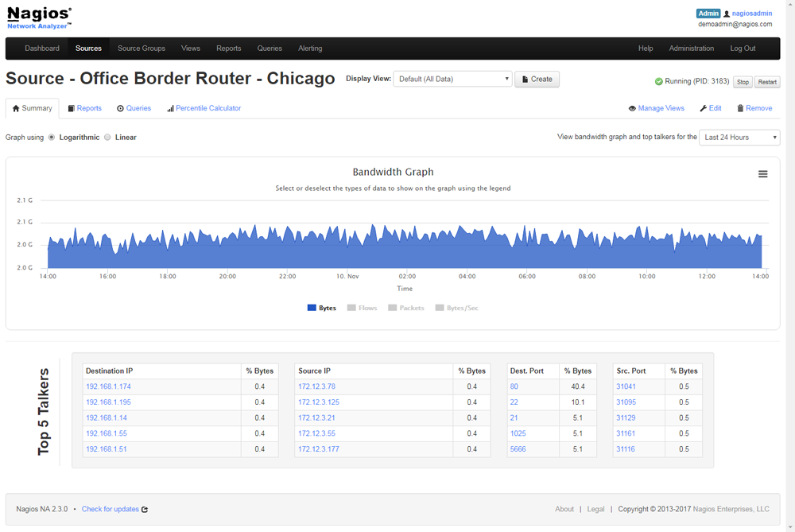Open Alerting in the navigation bar

[x=310, y=49]
